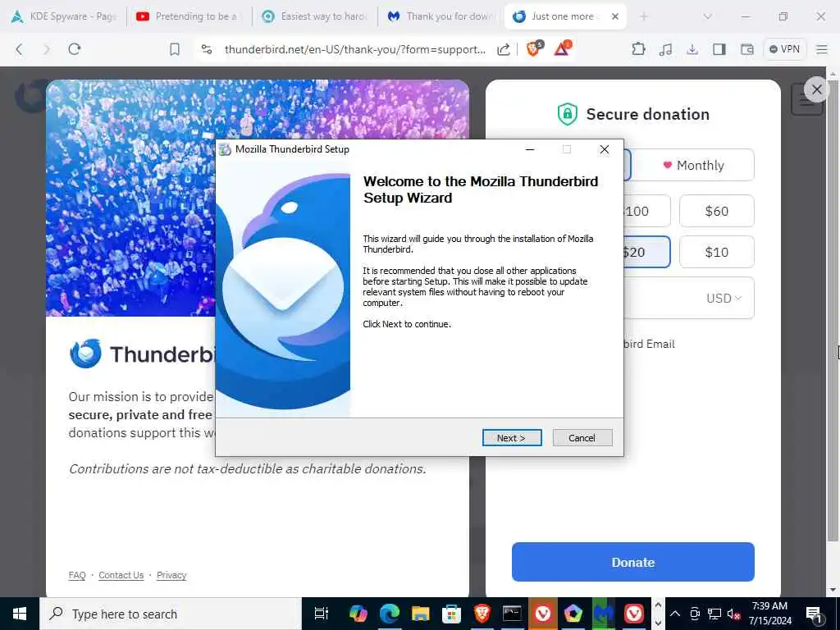Click the share page icon
840x630 pixels.
503,49
